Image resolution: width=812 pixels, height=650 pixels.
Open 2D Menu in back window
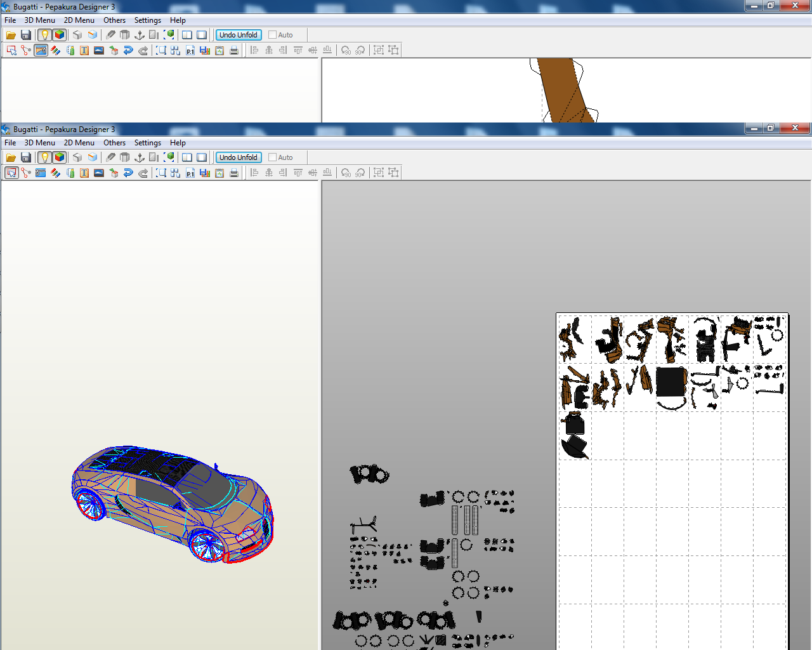coord(79,20)
